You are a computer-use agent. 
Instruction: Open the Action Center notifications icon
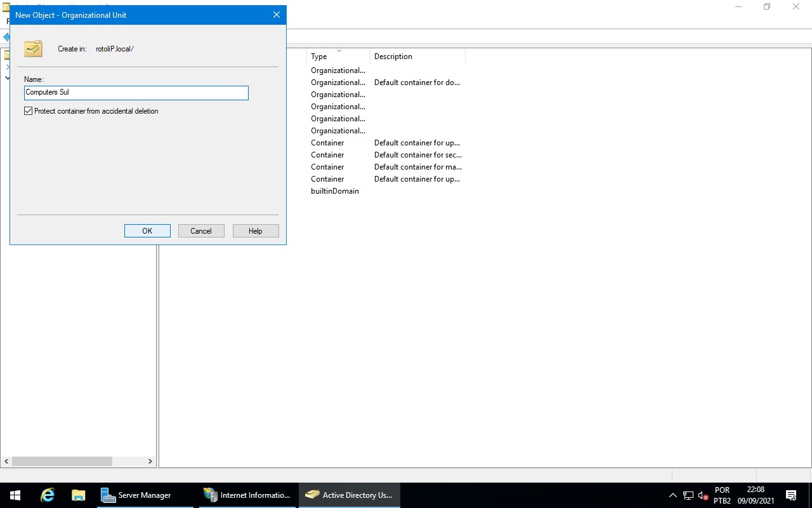pyautogui.click(x=791, y=495)
